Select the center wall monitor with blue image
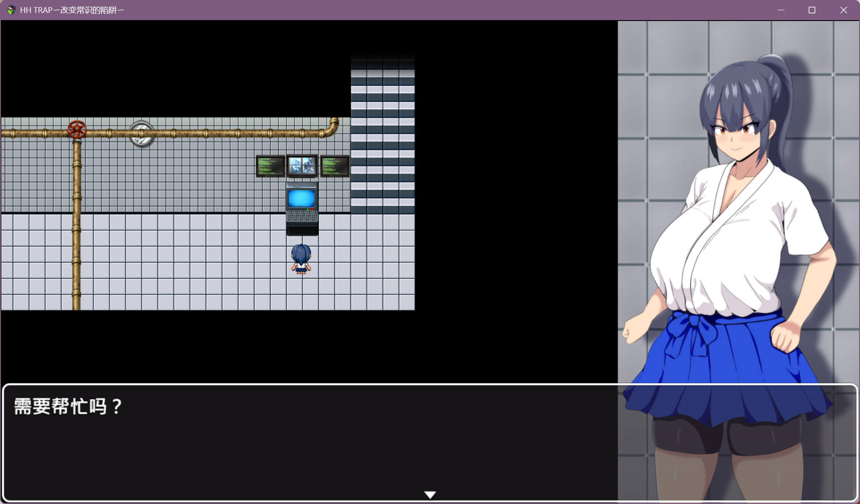This screenshot has height=504, width=860. pyautogui.click(x=302, y=166)
